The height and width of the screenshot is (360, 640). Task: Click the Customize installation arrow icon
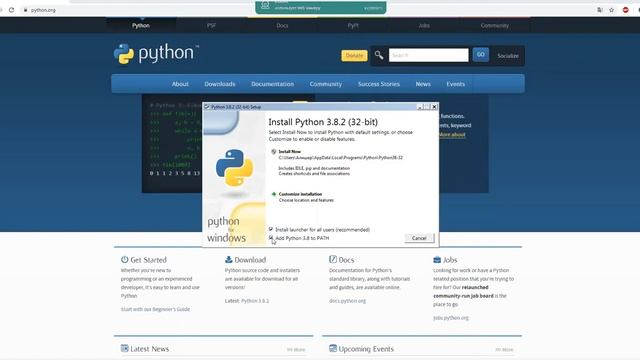pos(274,194)
